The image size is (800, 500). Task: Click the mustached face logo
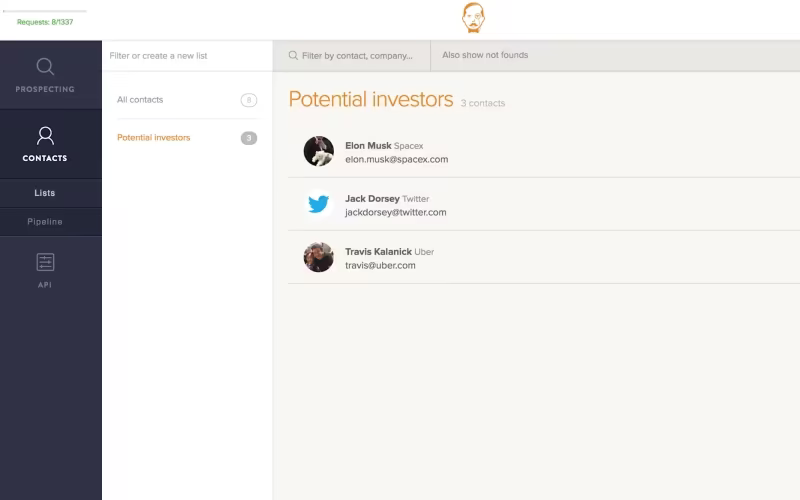pyautogui.click(x=473, y=18)
